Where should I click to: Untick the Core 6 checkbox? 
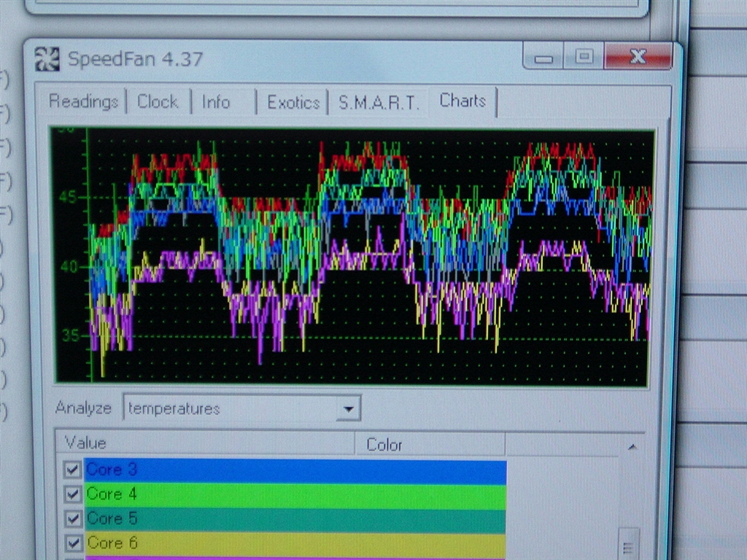click(x=71, y=542)
